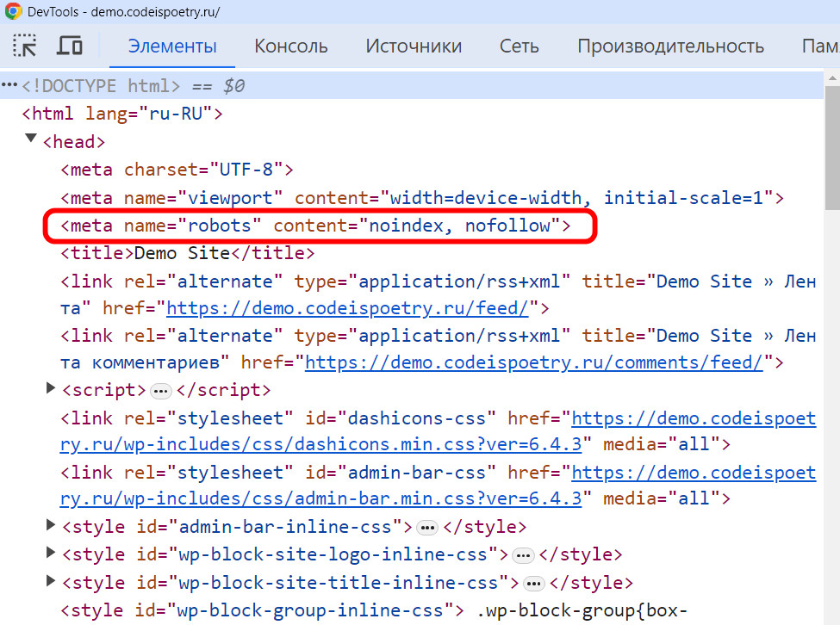Click the Chrome logo in title bar

click(x=13, y=11)
